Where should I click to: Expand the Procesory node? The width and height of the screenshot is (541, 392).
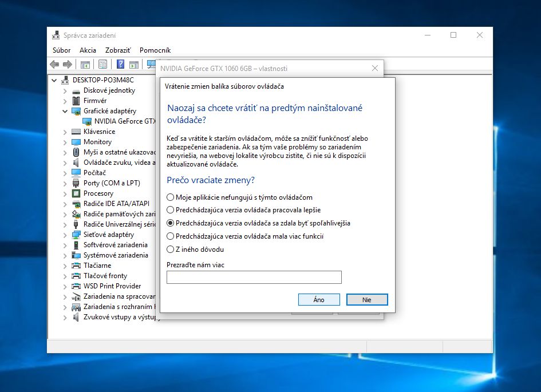65,194
